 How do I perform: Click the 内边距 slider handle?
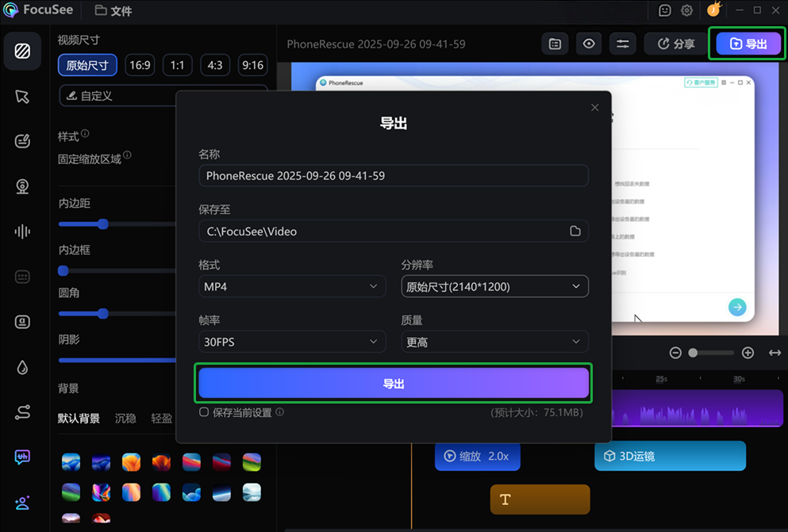[x=103, y=224]
